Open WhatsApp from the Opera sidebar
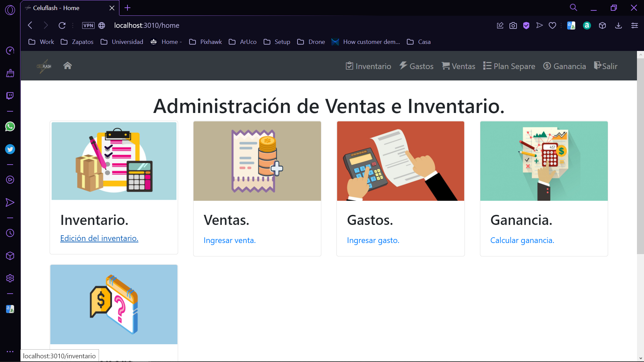This screenshot has height=362, width=644. pyautogui.click(x=10, y=127)
